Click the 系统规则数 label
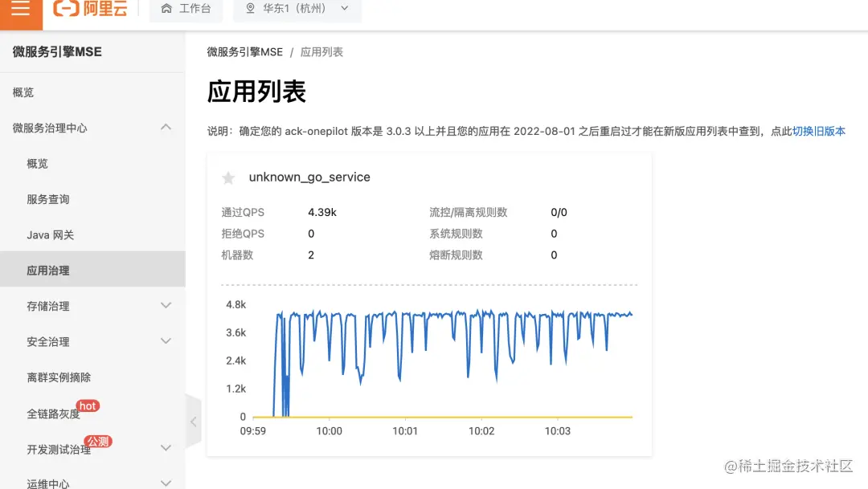This screenshot has width=868, height=489. pos(456,234)
